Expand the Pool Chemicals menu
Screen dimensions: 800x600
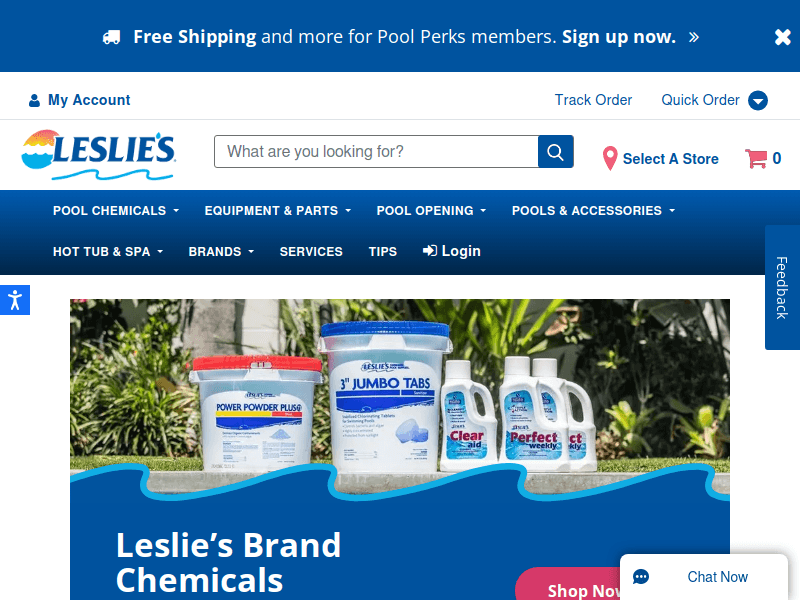click(116, 211)
